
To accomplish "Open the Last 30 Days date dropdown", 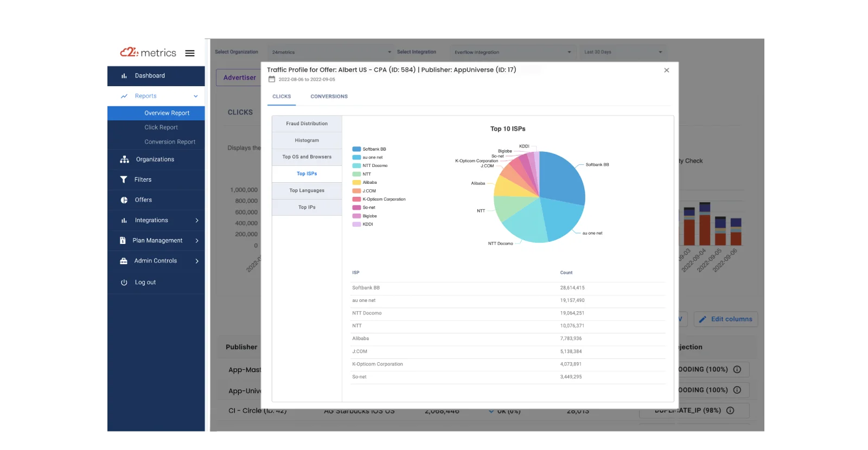I will [622, 52].
